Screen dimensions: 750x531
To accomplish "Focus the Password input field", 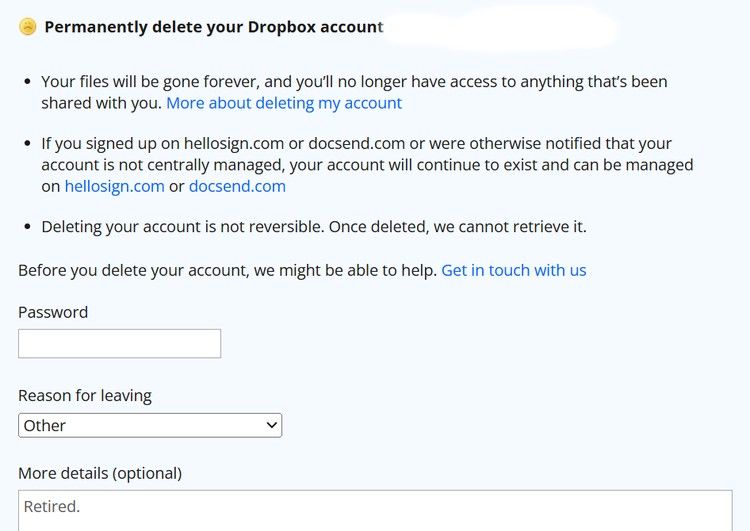I will (x=119, y=344).
